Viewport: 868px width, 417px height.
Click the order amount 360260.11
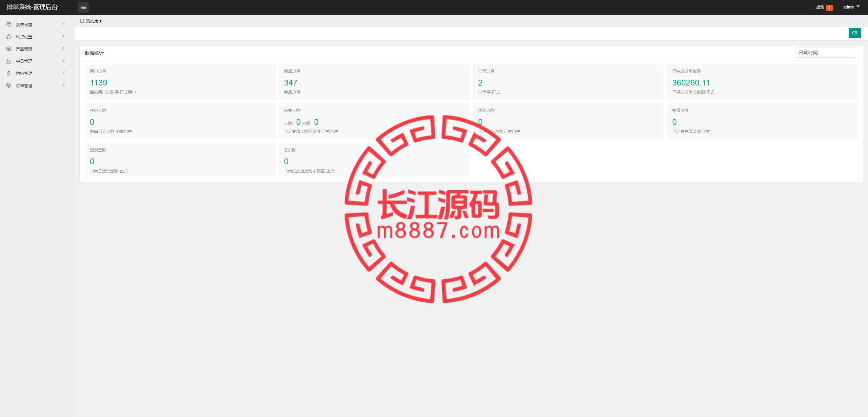(x=691, y=83)
